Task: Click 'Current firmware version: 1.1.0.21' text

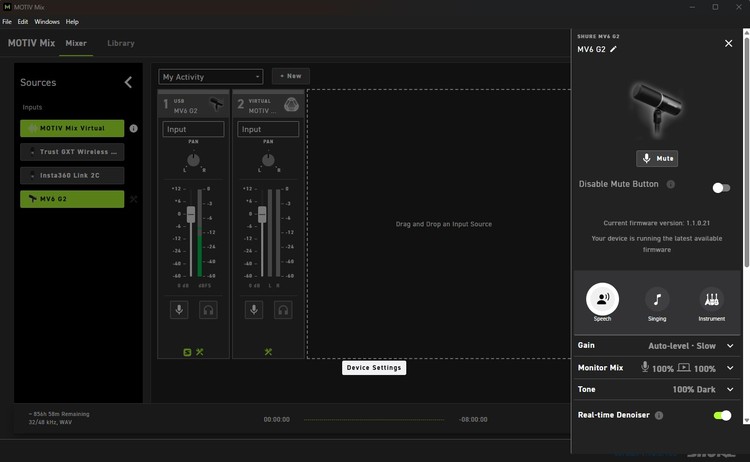Action: (657, 223)
